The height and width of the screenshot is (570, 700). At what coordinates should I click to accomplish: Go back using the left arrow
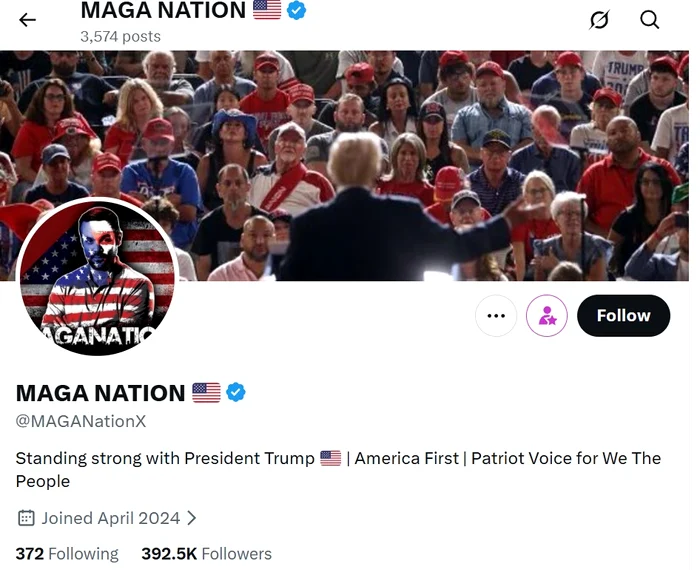tap(27, 20)
